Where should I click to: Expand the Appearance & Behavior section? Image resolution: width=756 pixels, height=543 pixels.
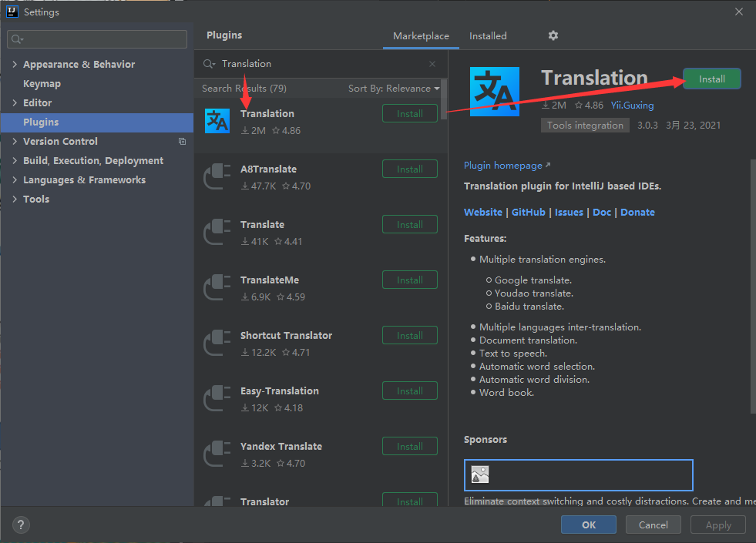pyautogui.click(x=15, y=65)
